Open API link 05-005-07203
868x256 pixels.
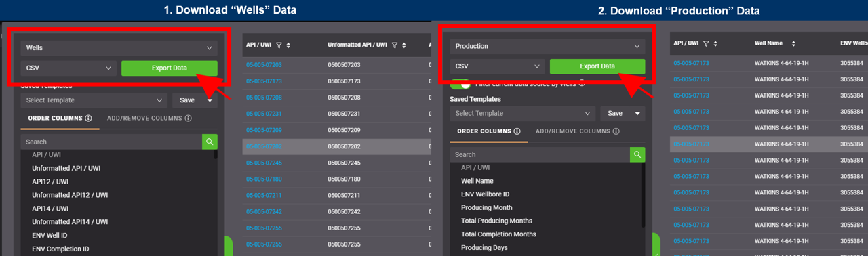(264, 65)
